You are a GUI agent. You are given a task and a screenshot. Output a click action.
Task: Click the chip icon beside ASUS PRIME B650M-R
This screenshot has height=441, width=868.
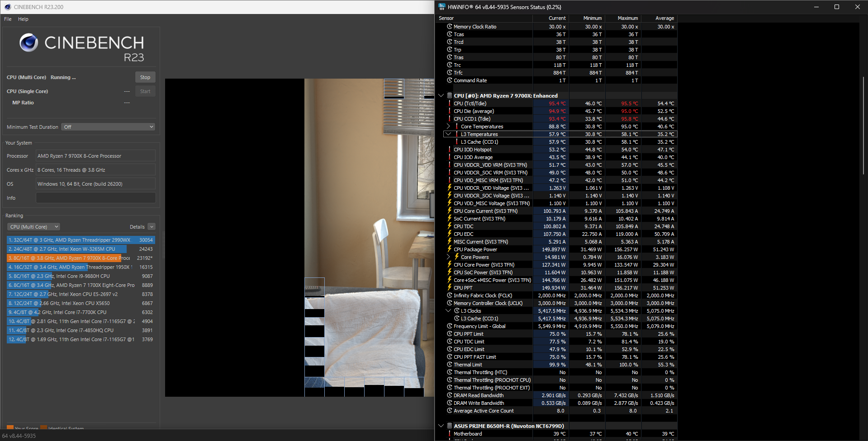point(450,426)
